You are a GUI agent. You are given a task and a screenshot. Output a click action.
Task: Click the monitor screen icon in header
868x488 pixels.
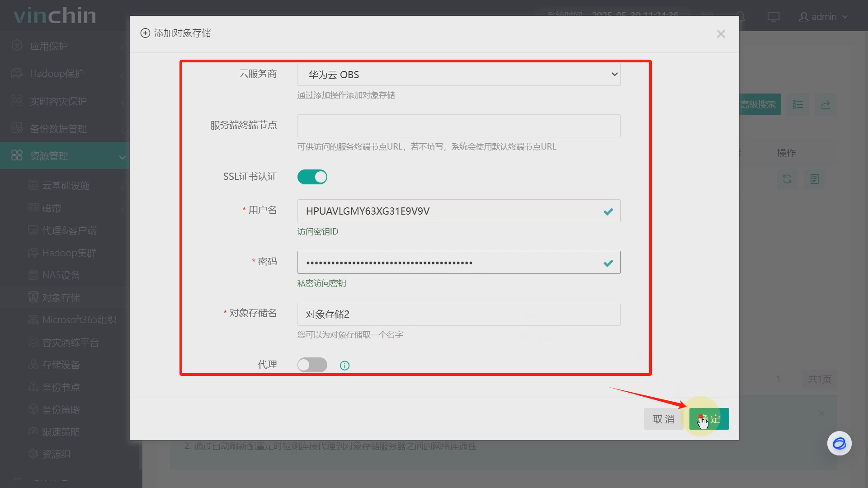pos(774,17)
